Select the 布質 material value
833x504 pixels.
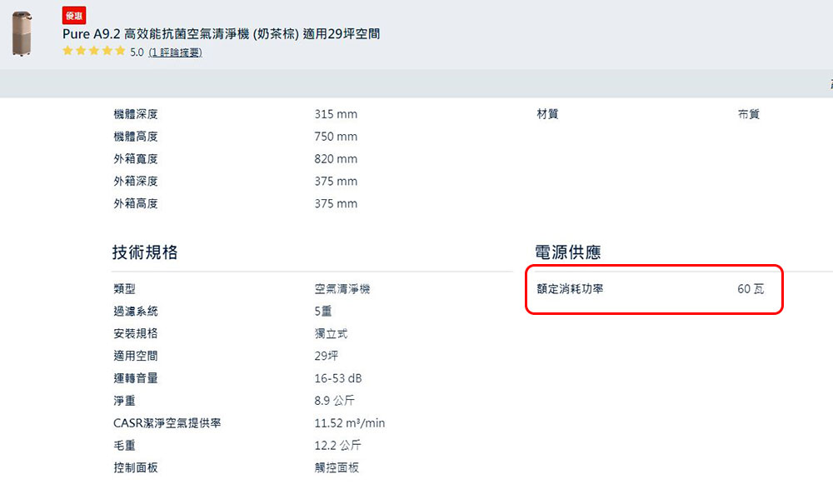point(749,113)
